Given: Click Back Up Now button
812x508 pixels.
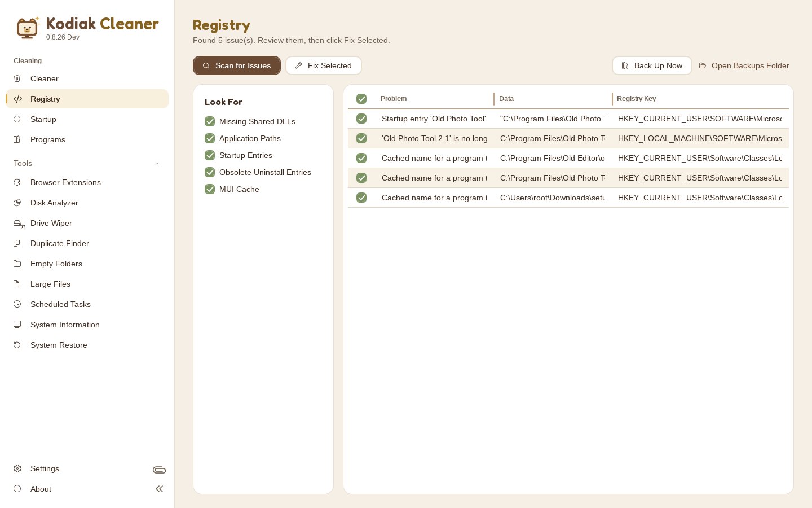Looking at the screenshot, I should (652, 65).
